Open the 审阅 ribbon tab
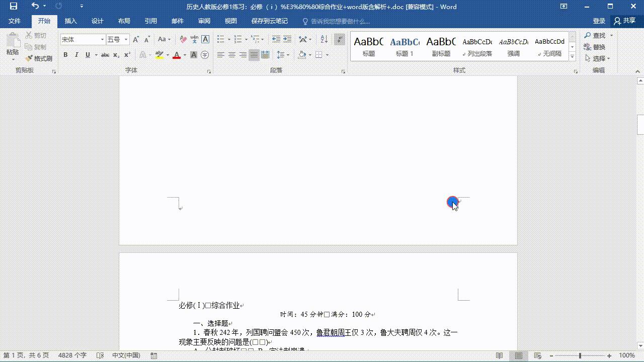Viewport: 644px width, 362px height. [x=204, y=21]
